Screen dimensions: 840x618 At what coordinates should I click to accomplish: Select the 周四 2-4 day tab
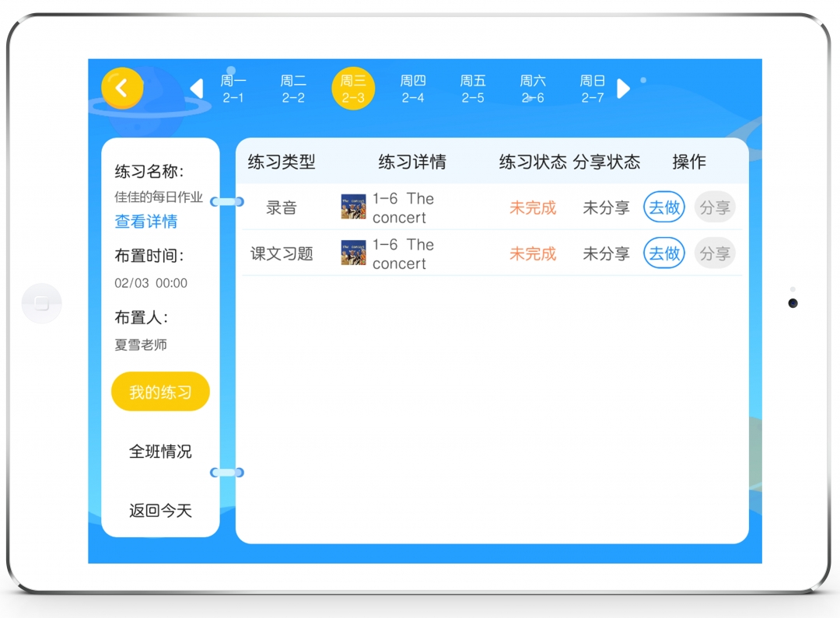point(413,89)
